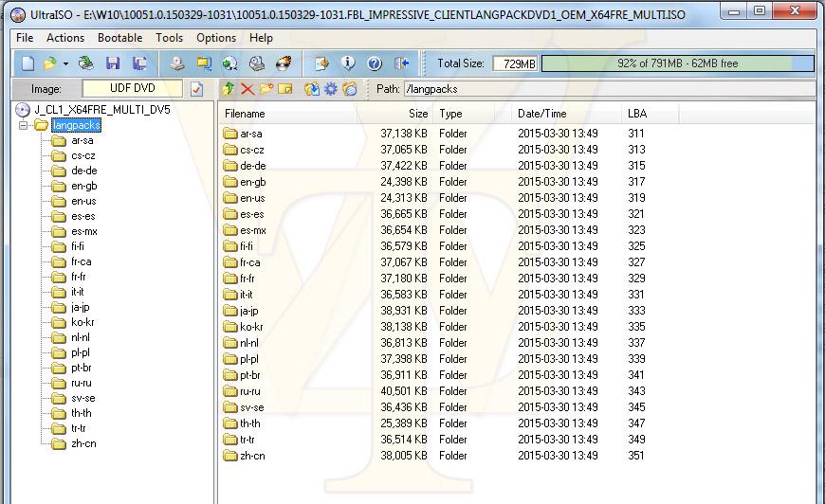The height and width of the screenshot is (504, 825).
Task: Select the ar-sa folder in the tree
Action: 82,140
